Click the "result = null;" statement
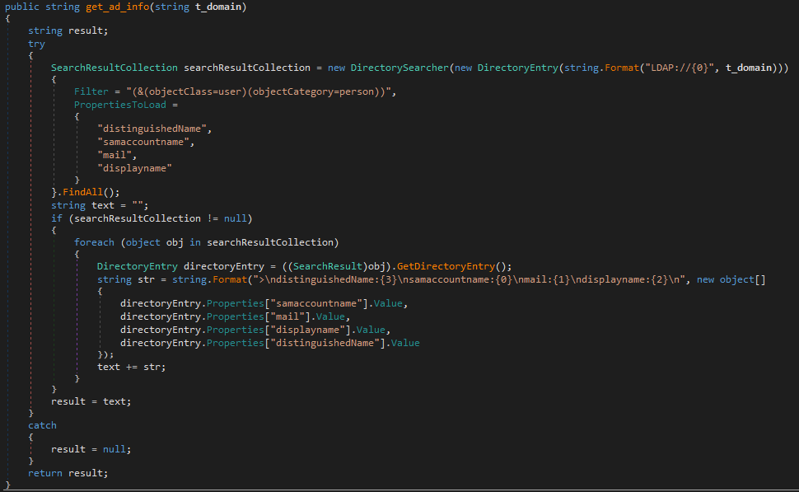The height and width of the screenshot is (492, 799). click(x=91, y=449)
